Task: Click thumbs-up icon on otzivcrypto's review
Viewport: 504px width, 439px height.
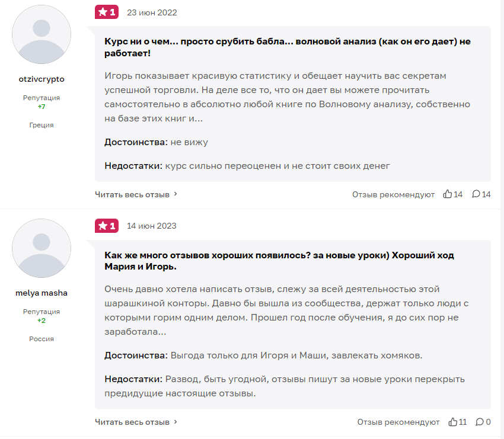Action: tap(448, 194)
